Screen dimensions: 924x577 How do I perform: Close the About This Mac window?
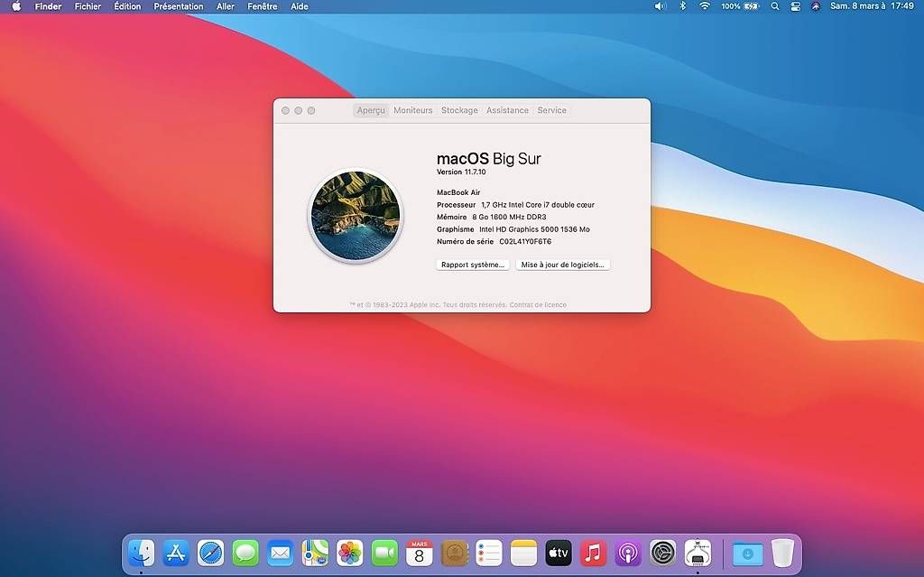(285, 111)
